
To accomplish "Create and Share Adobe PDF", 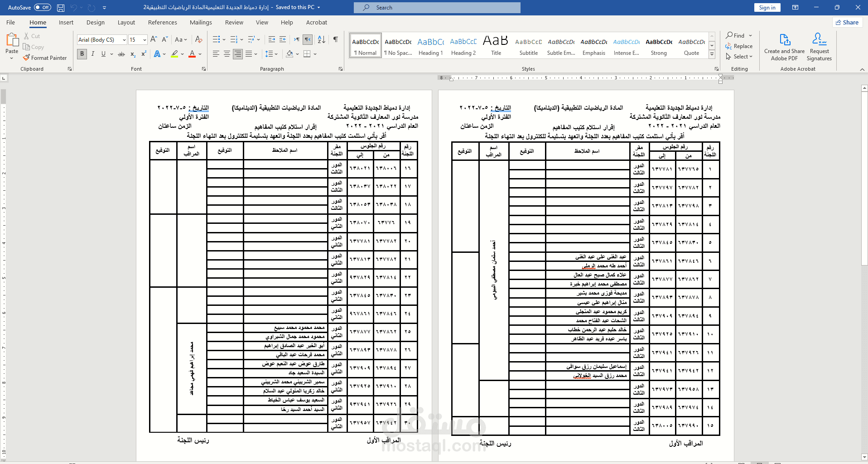I will [x=784, y=46].
